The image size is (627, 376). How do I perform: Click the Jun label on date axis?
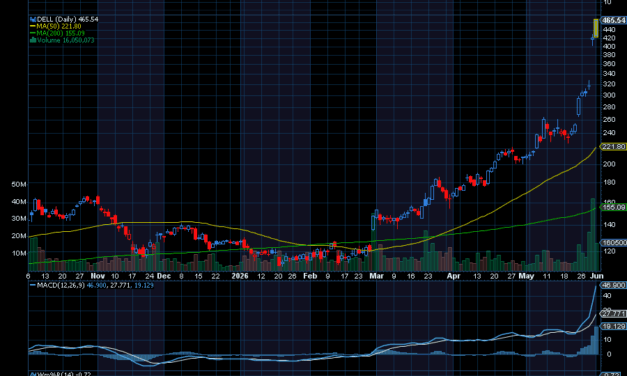(x=597, y=276)
